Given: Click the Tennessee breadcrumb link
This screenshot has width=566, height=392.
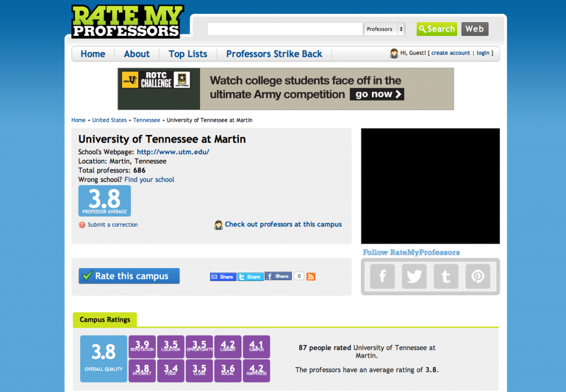Looking at the screenshot, I should point(146,120).
